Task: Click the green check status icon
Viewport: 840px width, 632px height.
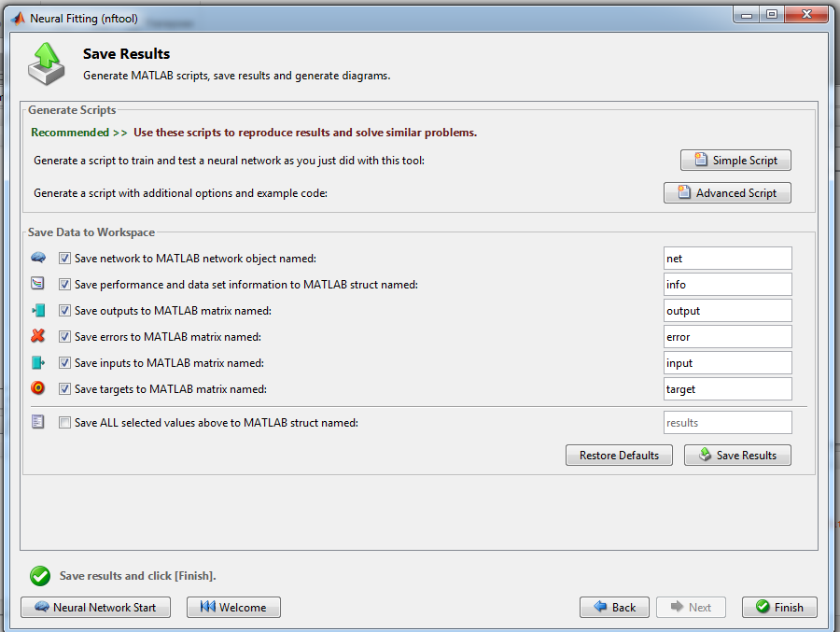Action: tap(40, 576)
